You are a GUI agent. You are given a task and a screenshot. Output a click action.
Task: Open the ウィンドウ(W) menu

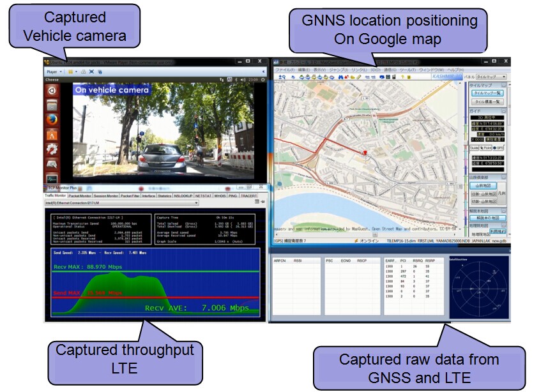pos(431,70)
